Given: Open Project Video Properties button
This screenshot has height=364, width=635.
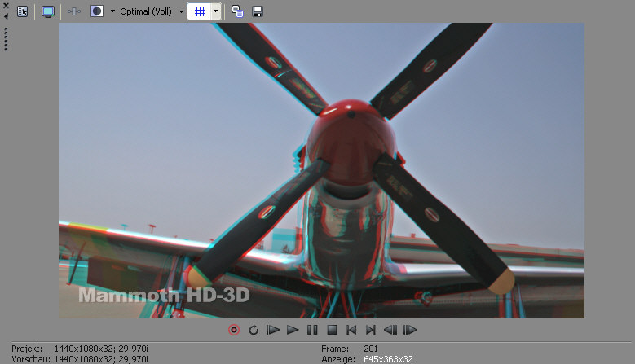Looking at the screenshot, I should pos(22,11).
